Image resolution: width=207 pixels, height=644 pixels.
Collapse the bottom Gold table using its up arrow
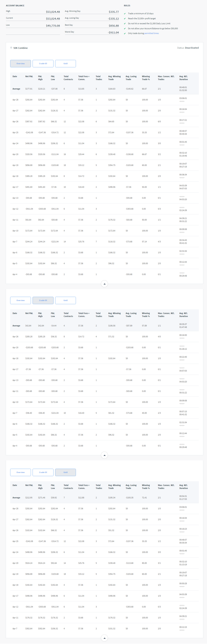coord(104,638)
